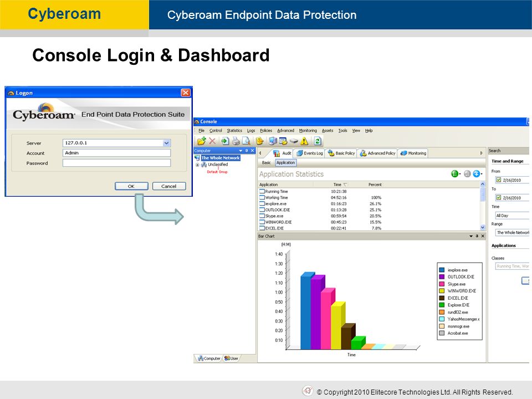Click the yellow tag toolbar icon
Viewport: 532px width, 399px height.
point(259,141)
